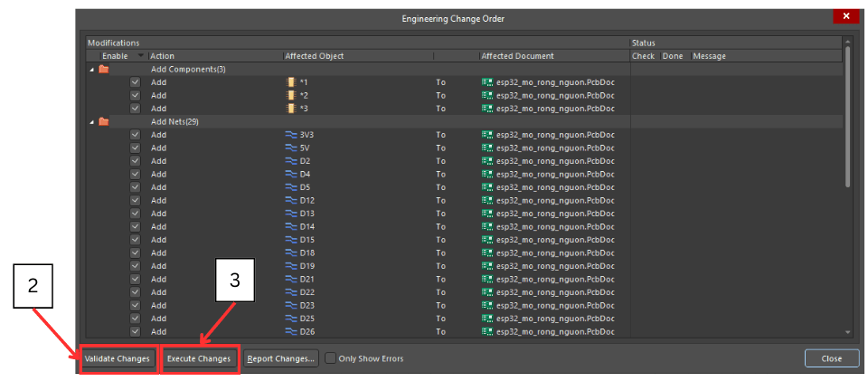Open the Enable column dropdown arrow
Screen dimensions: 868x381
click(x=140, y=56)
